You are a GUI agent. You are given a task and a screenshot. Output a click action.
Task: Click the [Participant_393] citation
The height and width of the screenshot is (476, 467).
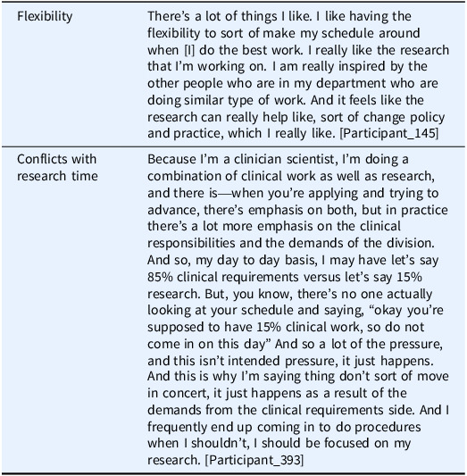click(x=254, y=460)
